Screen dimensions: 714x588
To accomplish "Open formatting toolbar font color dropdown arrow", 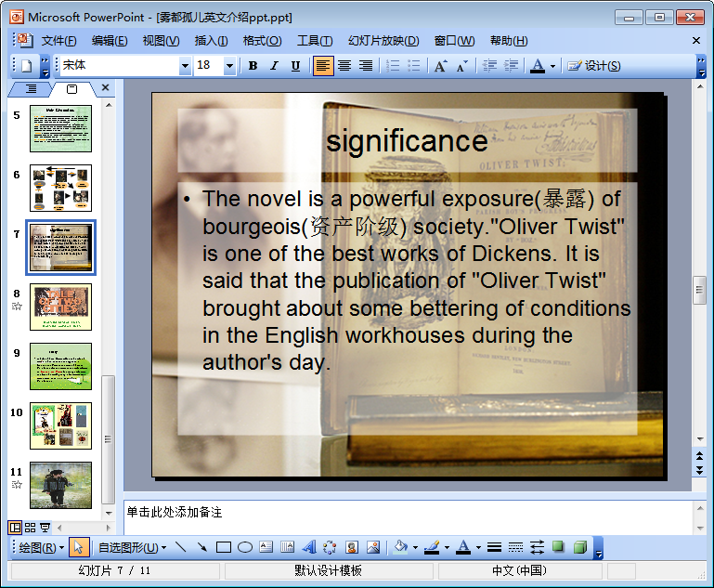I will [x=552, y=67].
